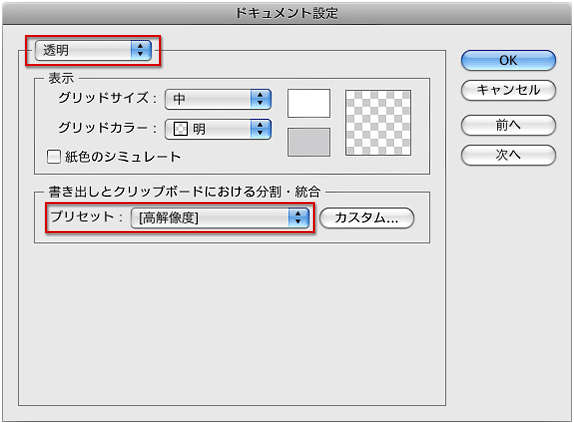Select the white grid color swatch
The image size is (574, 423).
pyautogui.click(x=309, y=104)
